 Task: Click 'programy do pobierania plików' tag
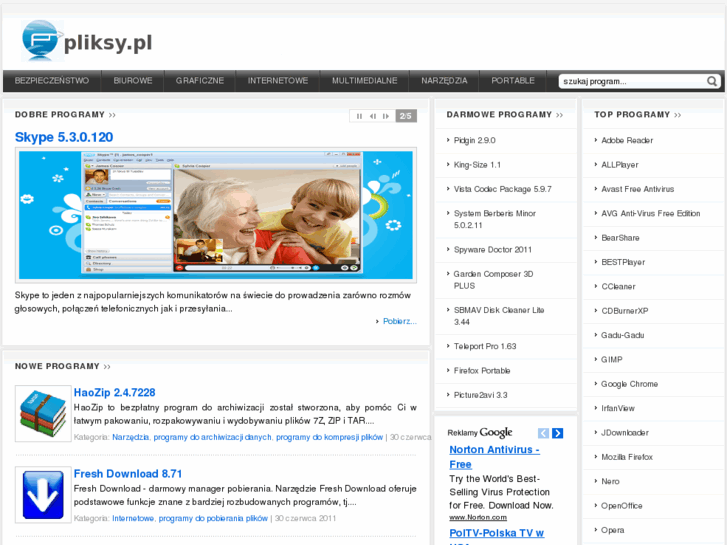[213, 518]
